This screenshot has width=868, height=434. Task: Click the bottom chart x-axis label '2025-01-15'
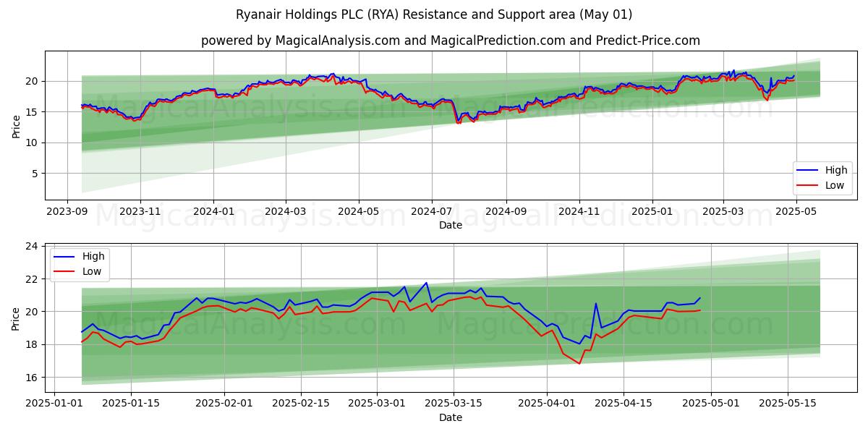131,404
